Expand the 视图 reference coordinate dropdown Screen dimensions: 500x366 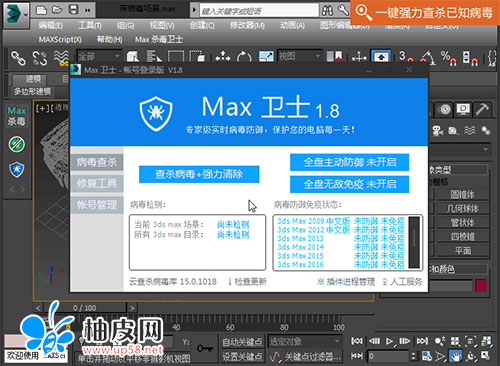300,56
